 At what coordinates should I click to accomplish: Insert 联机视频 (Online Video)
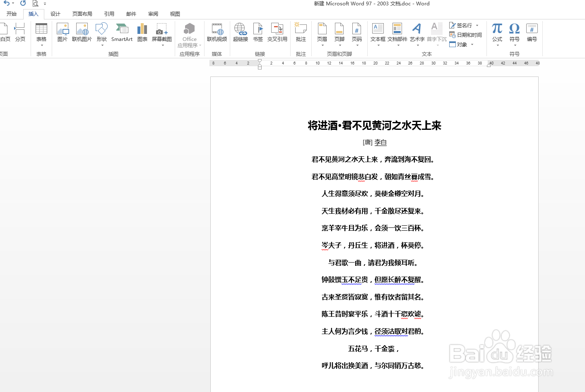tap(217, 32)
